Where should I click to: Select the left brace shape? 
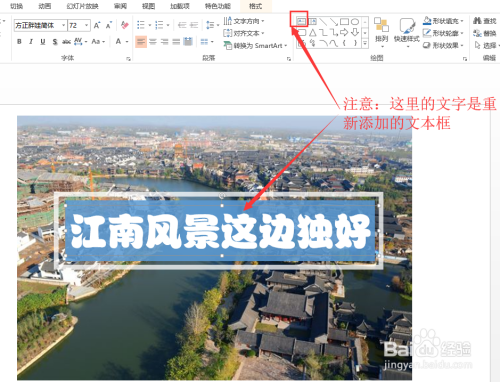pos(344,43)
